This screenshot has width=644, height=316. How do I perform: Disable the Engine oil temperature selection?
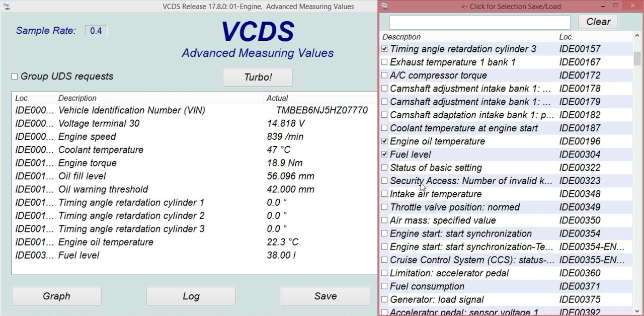pos(384,141)
